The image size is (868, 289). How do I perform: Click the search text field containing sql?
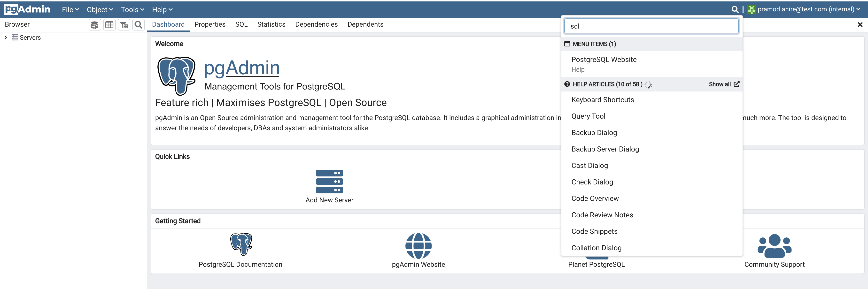(x=651, y=26)
